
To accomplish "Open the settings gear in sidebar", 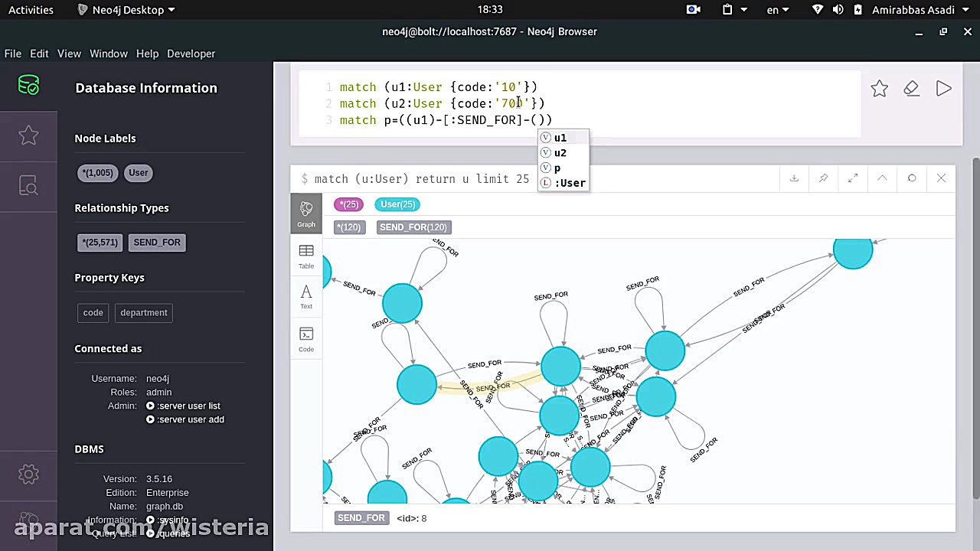I will click(28, 474).
